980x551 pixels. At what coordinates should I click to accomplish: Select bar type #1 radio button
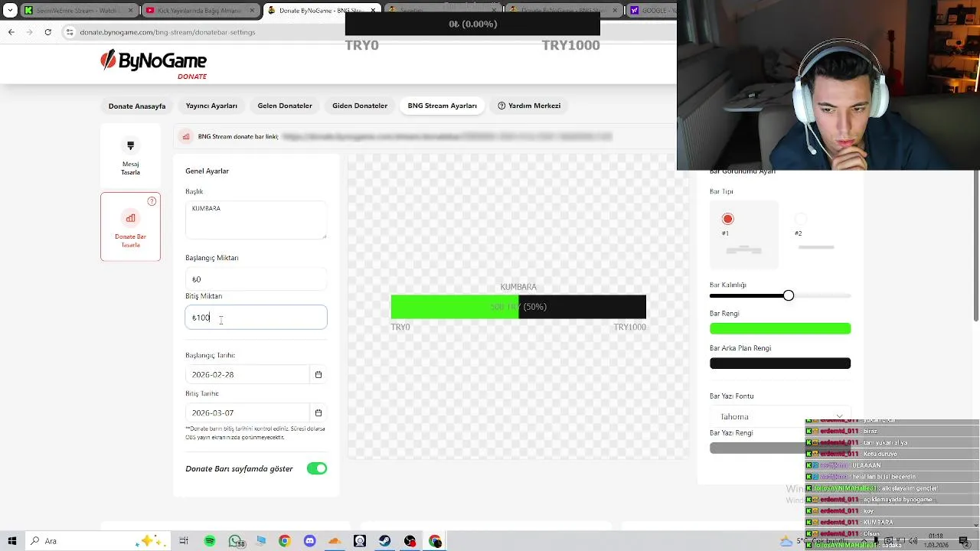[727, 219]
